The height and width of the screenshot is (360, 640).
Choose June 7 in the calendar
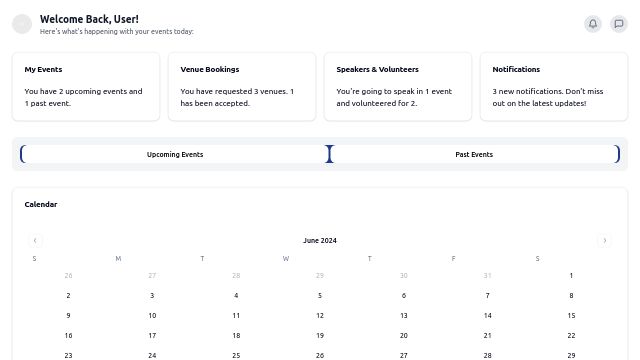[487, 296]
